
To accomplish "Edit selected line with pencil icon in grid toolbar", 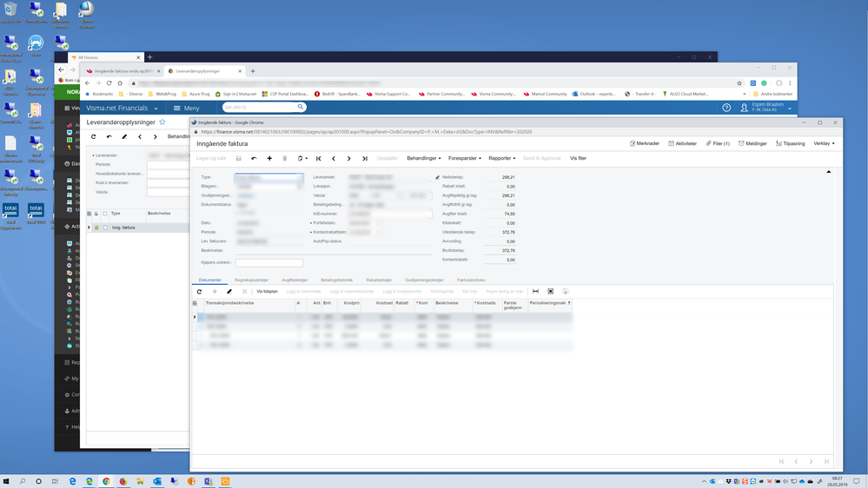I will [229, 292].
